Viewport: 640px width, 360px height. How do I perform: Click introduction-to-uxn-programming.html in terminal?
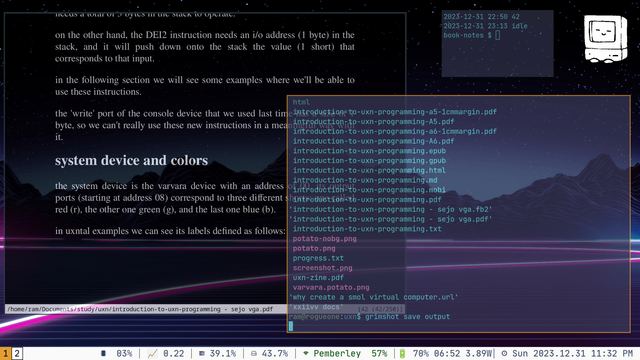coord(369,171)
